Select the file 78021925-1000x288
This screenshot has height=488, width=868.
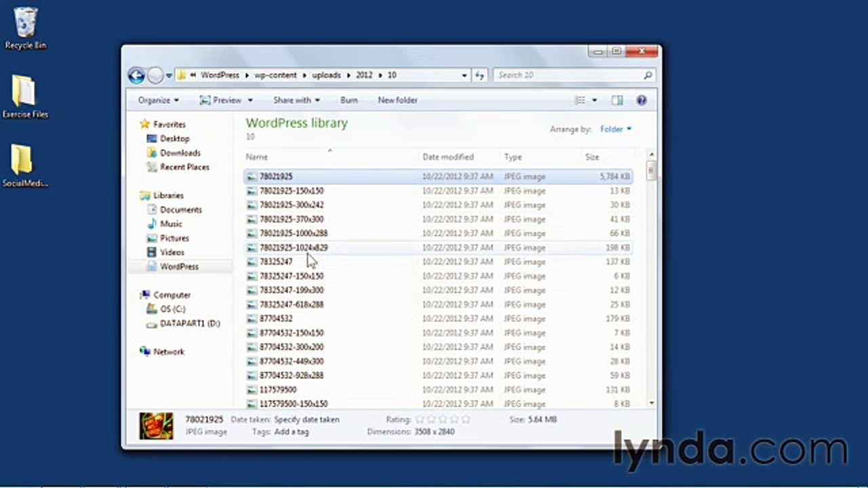coord(438,234)
